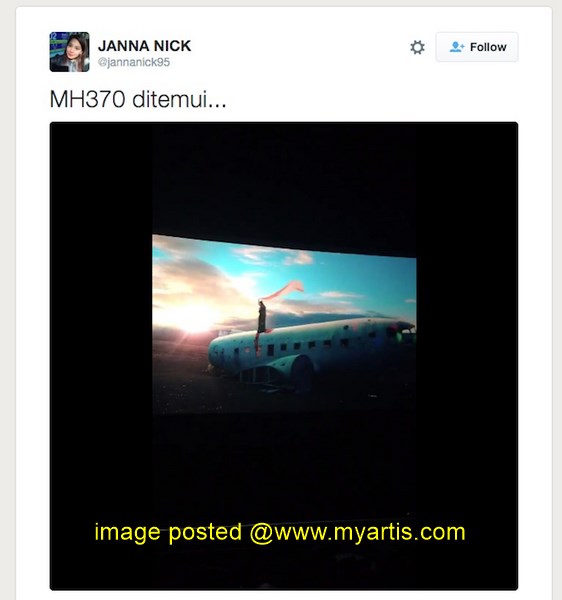Viewport: 562px width, 600px height.
Task: Click the wrecked airplane fuselage in photo
Action: coord(312,350)
